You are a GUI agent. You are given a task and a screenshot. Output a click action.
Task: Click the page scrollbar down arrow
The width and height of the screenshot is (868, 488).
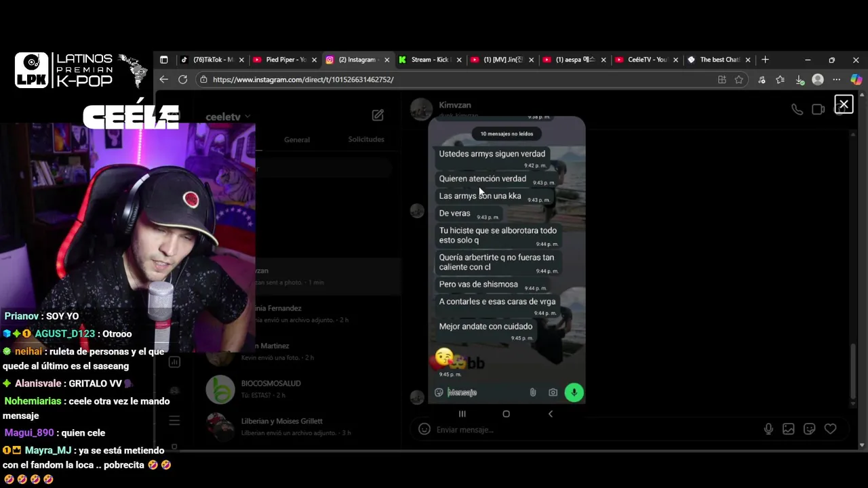point(862,445)
